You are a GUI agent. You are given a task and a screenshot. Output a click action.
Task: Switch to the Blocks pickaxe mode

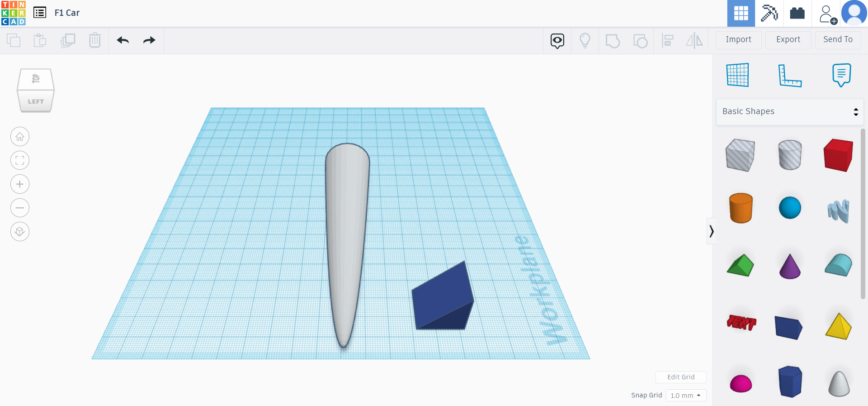(769, 13)
